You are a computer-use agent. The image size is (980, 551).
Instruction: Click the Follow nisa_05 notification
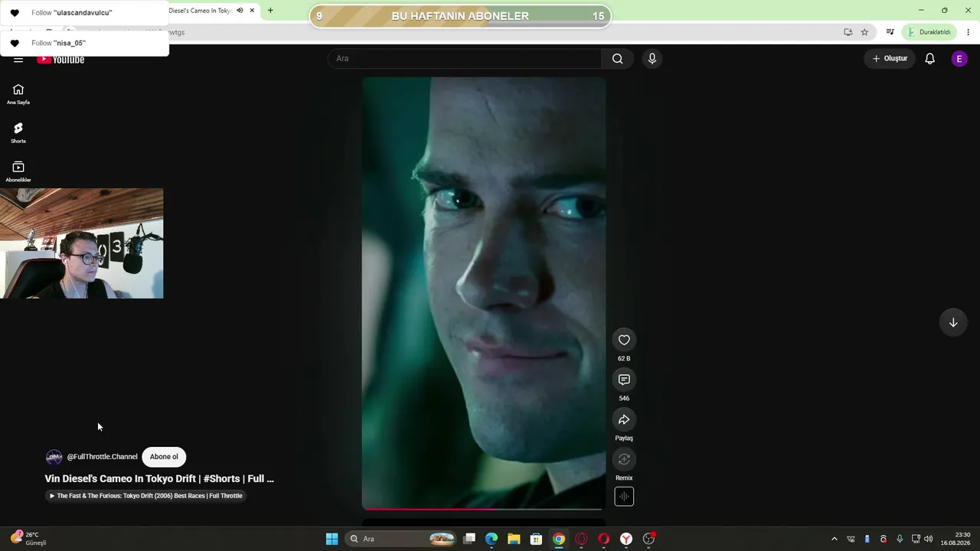(x=84, y=44)
